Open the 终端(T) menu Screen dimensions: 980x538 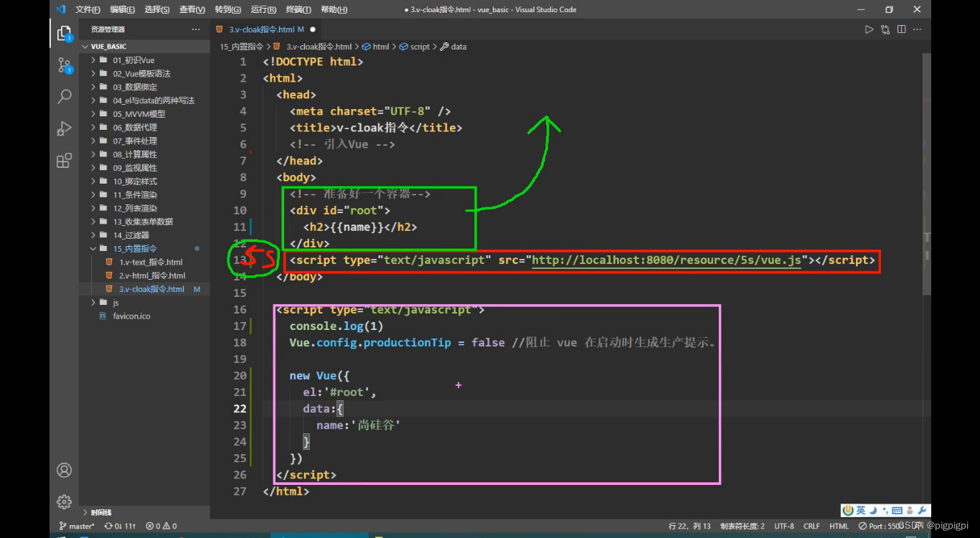tap(298, 9)
